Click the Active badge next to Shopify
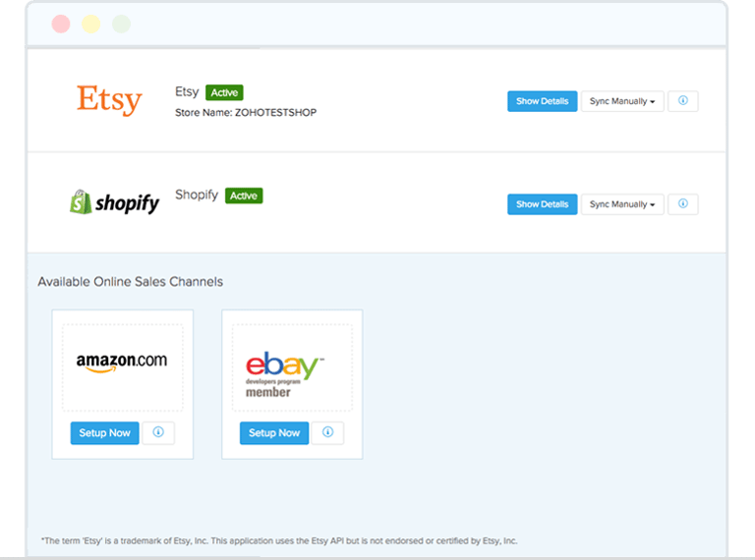Screen dimensions: 755x560 click(x=244, y=196)
